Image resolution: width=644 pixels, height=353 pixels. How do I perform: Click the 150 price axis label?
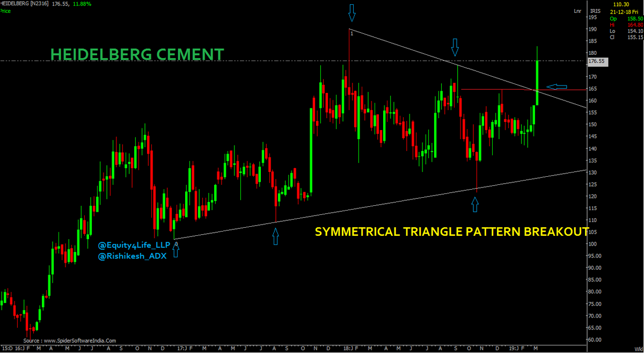(x=593, y=124)
